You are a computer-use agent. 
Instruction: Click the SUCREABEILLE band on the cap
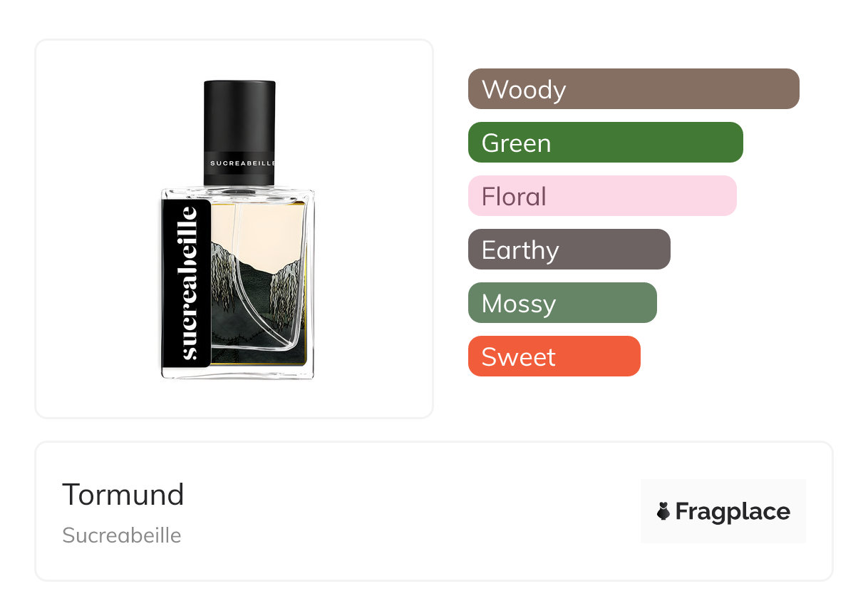pyautogui.click(x=240, y=163)
